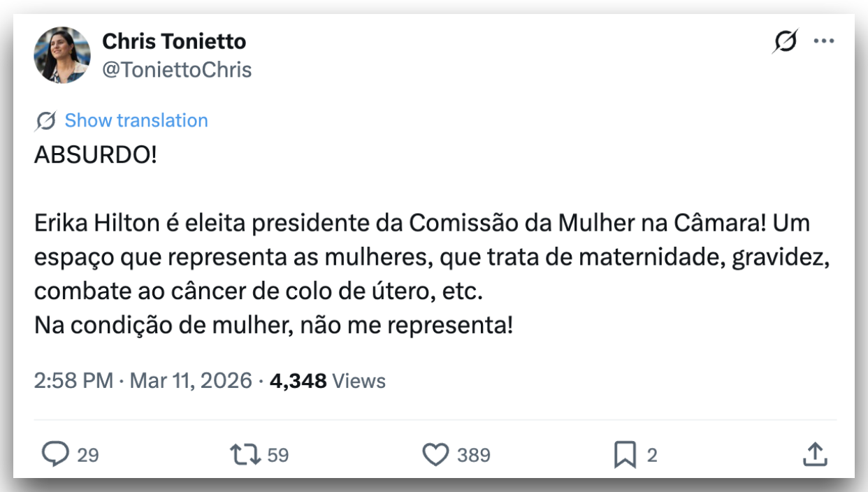Screen dimensions: 868x492
Task: Click the 4,348 Views counter
Action: [x=328, y=381]
